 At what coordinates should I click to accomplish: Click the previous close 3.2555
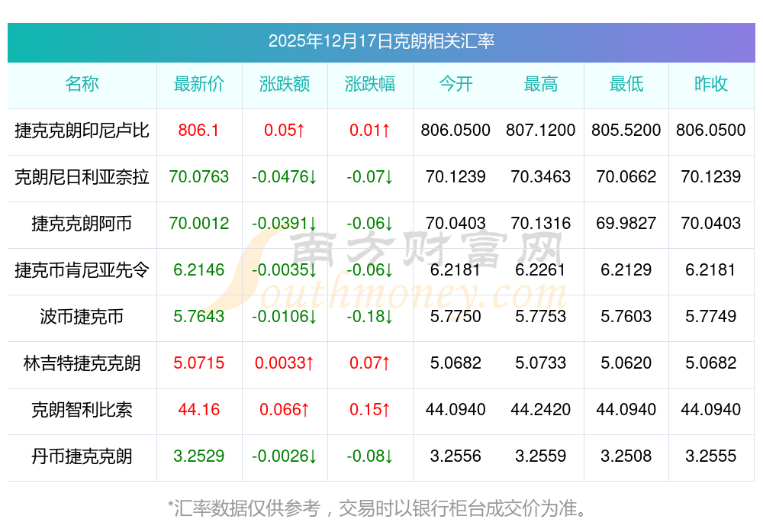pyautogui.click(x=711, y=456)
